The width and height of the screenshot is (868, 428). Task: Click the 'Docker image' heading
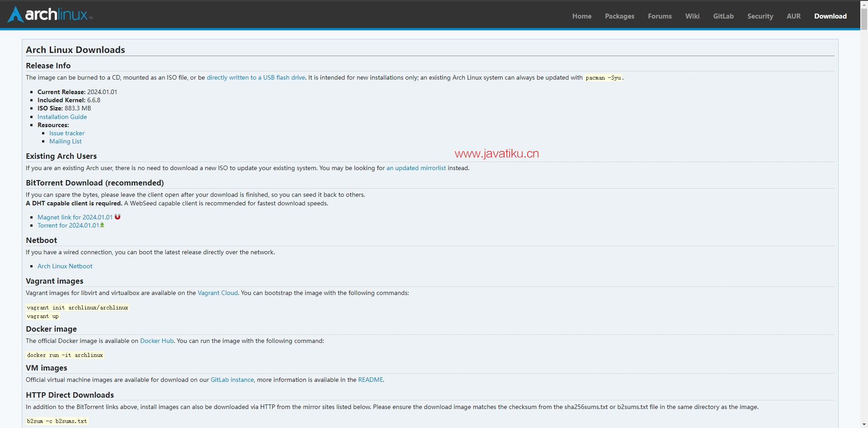pos(52,329)
